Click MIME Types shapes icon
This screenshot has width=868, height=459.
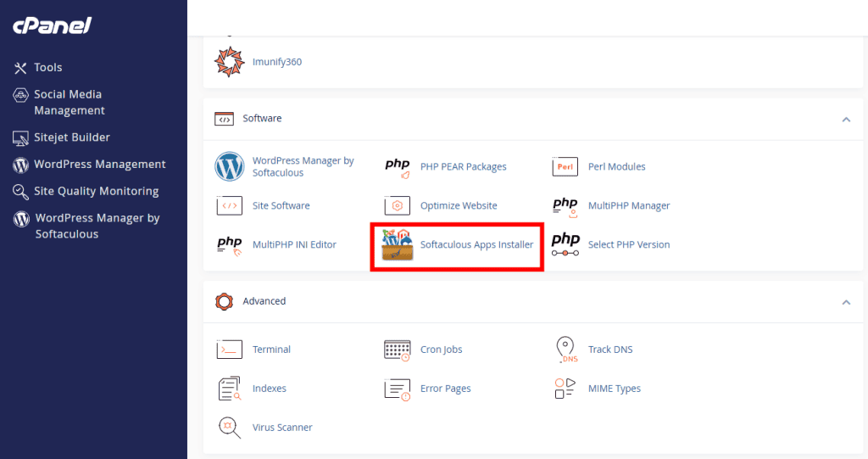click(565, 389)
